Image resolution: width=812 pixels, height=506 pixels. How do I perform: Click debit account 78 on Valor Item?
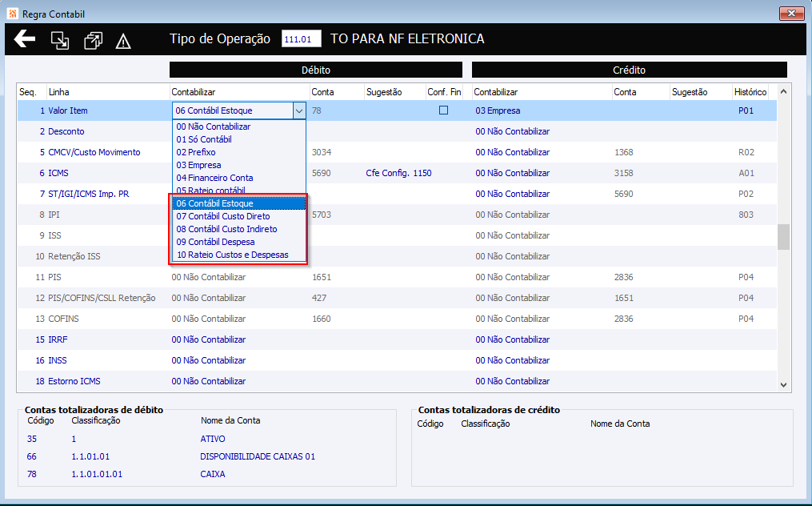pyautogui.click(x=317, y=110)
